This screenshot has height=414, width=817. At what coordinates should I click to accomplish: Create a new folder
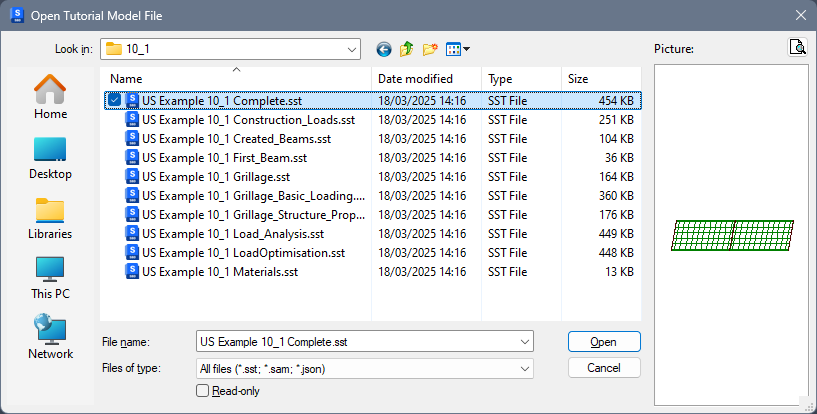pos(430,49)
